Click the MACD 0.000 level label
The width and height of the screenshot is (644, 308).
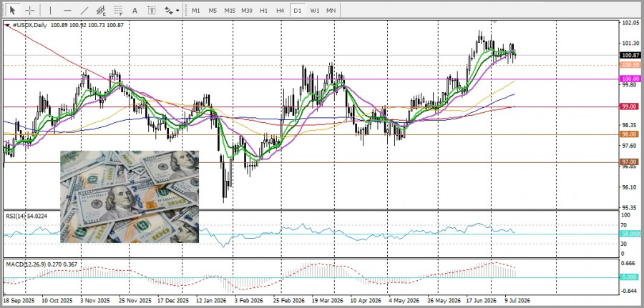click(x=630, y=277)
